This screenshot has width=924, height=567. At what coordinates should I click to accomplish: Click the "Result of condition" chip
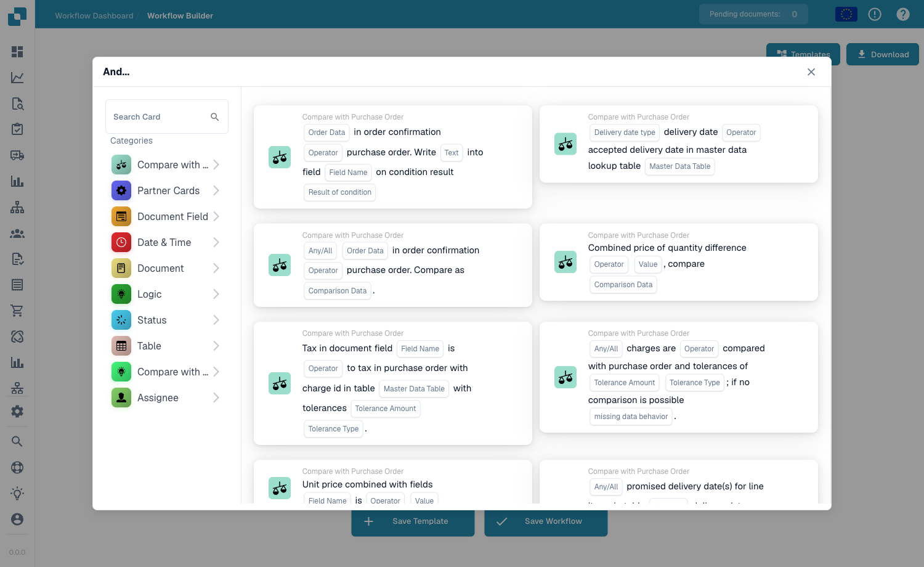[340, 192]
